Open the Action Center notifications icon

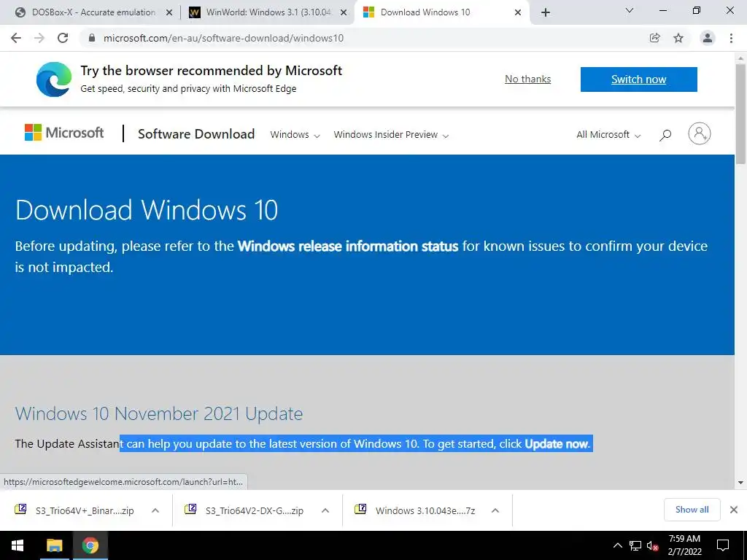tap(723, 545)
